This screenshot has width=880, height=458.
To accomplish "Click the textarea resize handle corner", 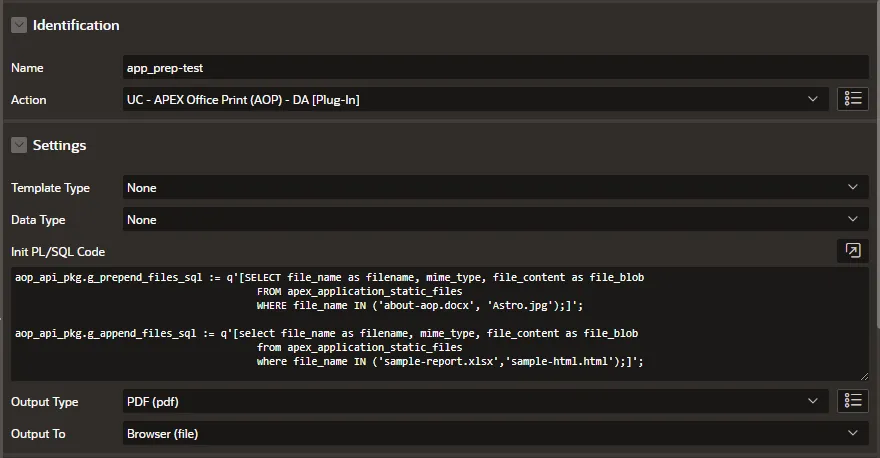I will pos(864,376).
